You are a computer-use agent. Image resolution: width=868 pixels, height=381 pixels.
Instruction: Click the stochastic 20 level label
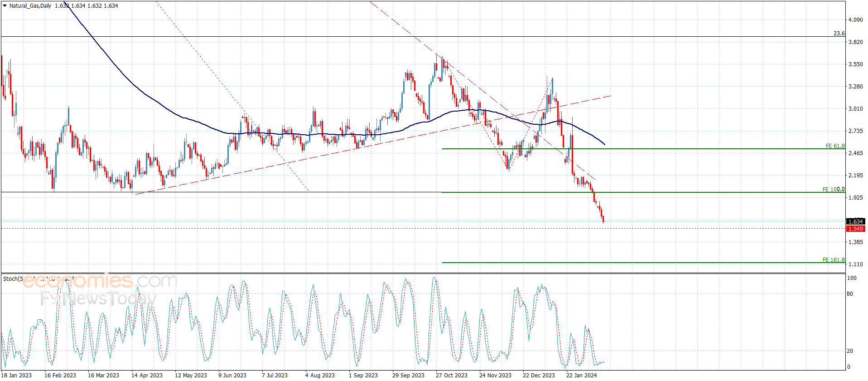850,351
